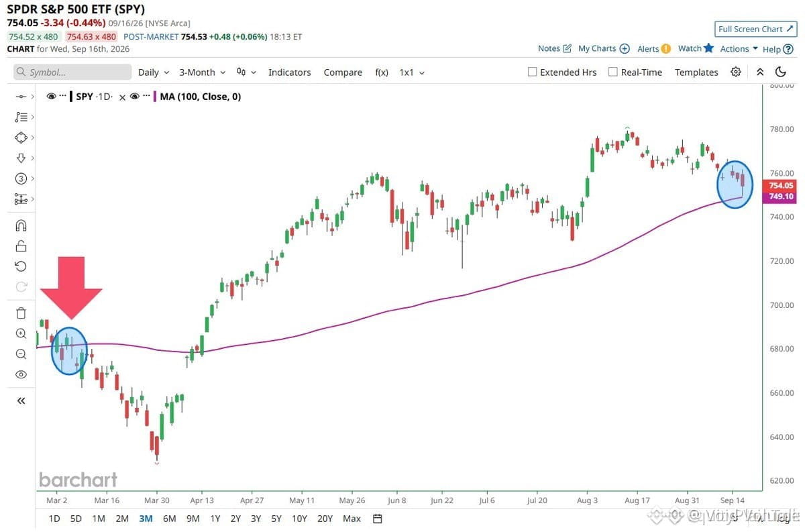Screen dimensions: 805x532
Task: Switch to dark mode moon icon
Action: [x=781, y=72]
